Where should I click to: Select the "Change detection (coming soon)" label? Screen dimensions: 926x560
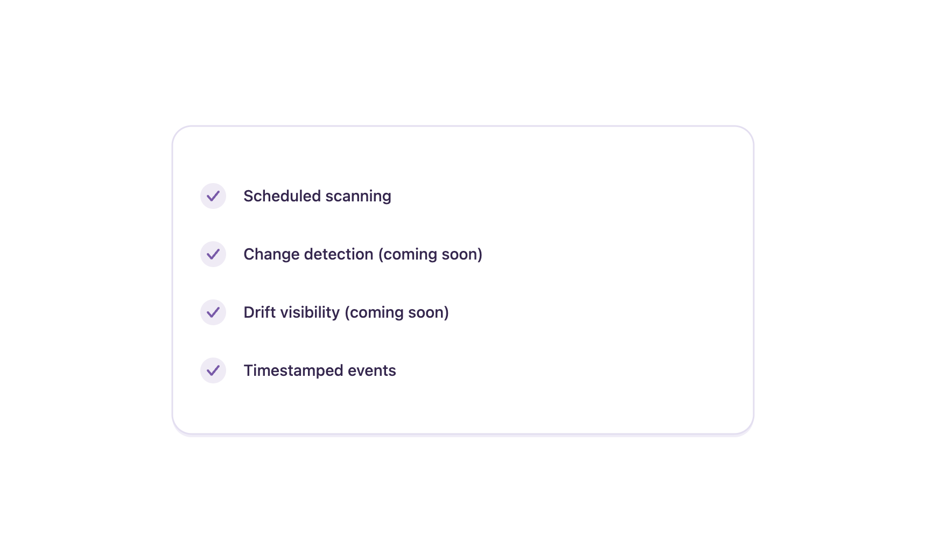point(363,255)
